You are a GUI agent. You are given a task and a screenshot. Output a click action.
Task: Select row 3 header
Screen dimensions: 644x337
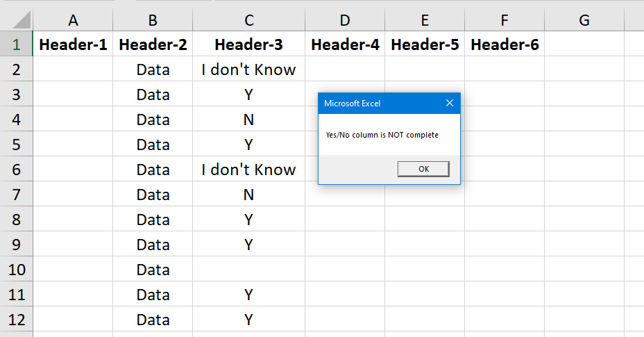(17, 94)
